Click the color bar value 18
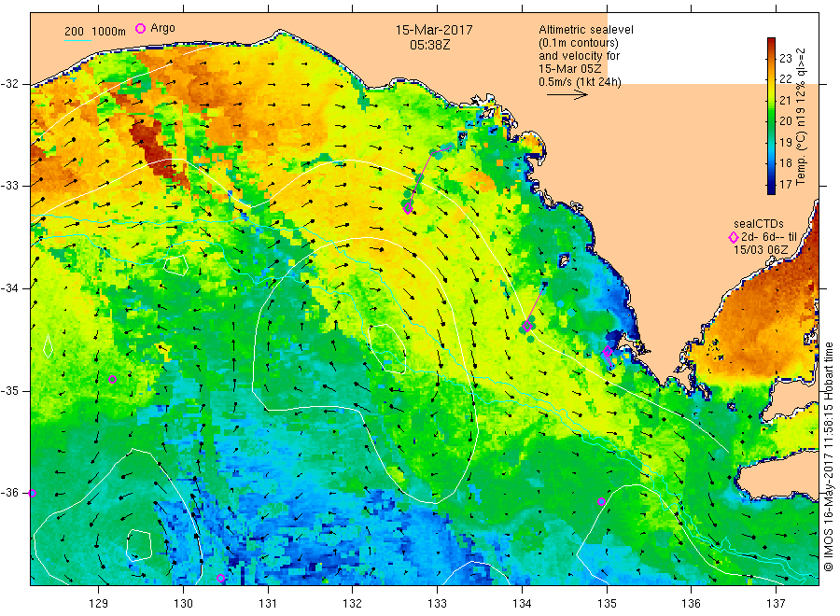This screenshot has width=840, height=616. click(x=785, y=163)
